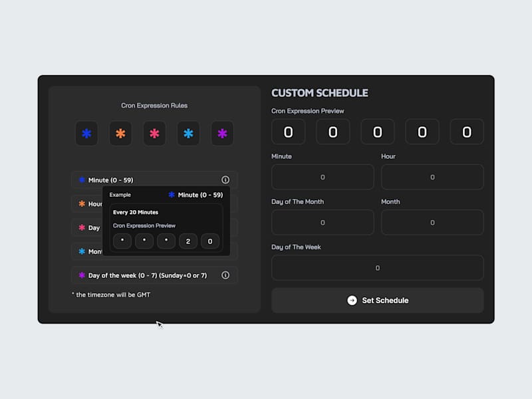Image resolution: width=532 pixels, height=399 pixels.
Task: Focus the Hour input field
Action: [432, 177]
